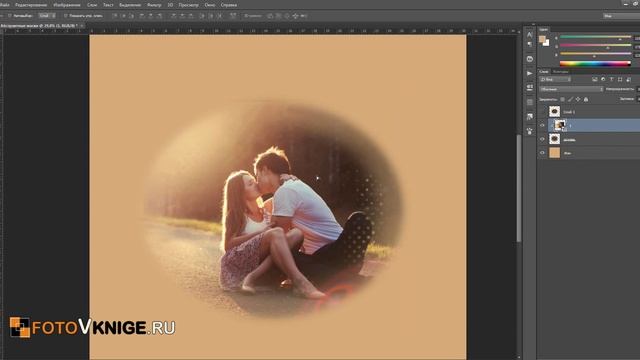Open the layer filter type dropdown Вид
640x360 pixels.
click(x=556, y=79)
